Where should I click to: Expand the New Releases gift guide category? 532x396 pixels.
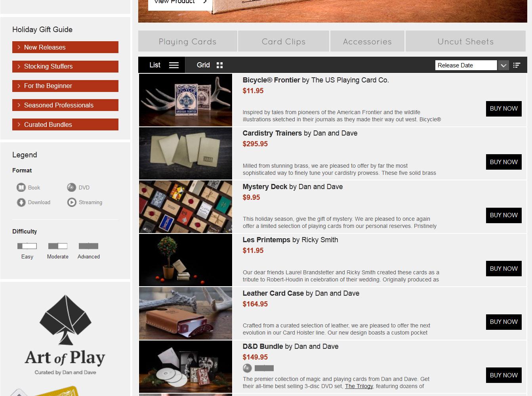pyautogui.click(x=65, y=47)
